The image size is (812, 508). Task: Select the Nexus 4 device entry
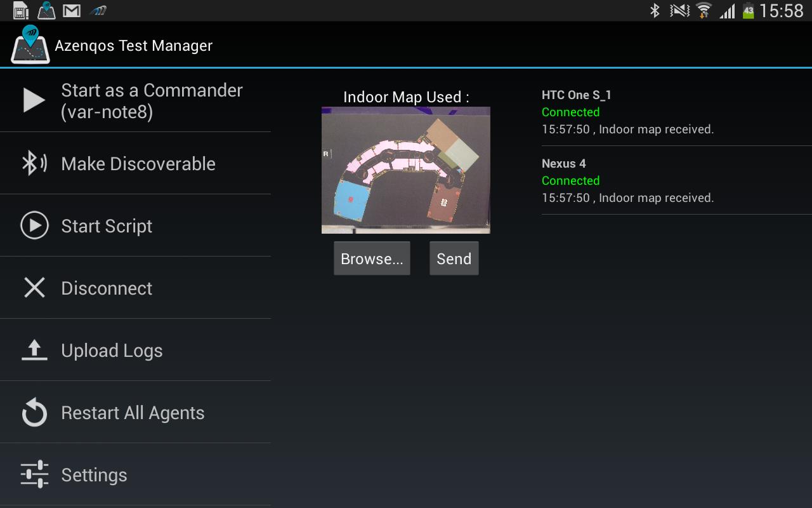676,180
